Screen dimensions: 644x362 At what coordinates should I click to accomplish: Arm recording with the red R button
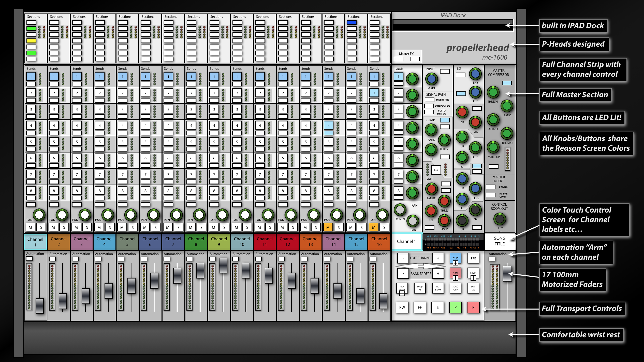pos(473,307)
